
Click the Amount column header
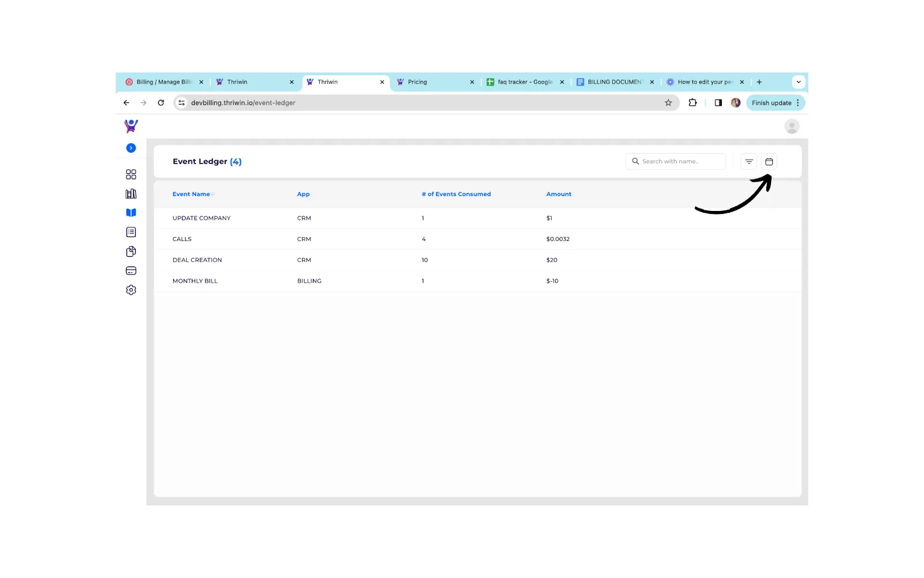tap(559, 194)
